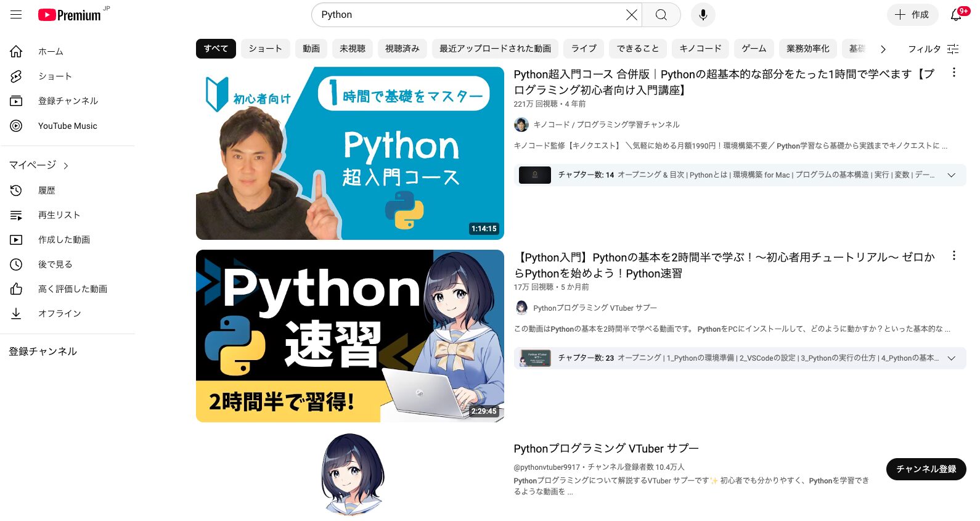Clear the Python search query
Screen dimensions: 980x521
[x=632, y=15]
